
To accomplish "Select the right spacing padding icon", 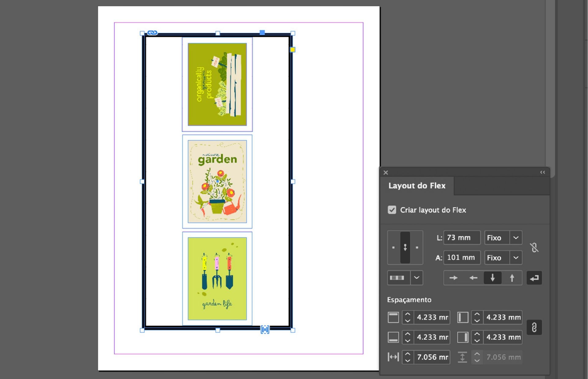I will pos(463,337).
